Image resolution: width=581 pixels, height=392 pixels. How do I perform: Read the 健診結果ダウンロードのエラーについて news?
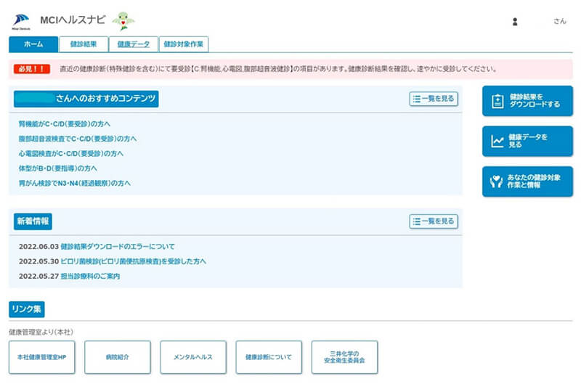(x=118, y=247)
